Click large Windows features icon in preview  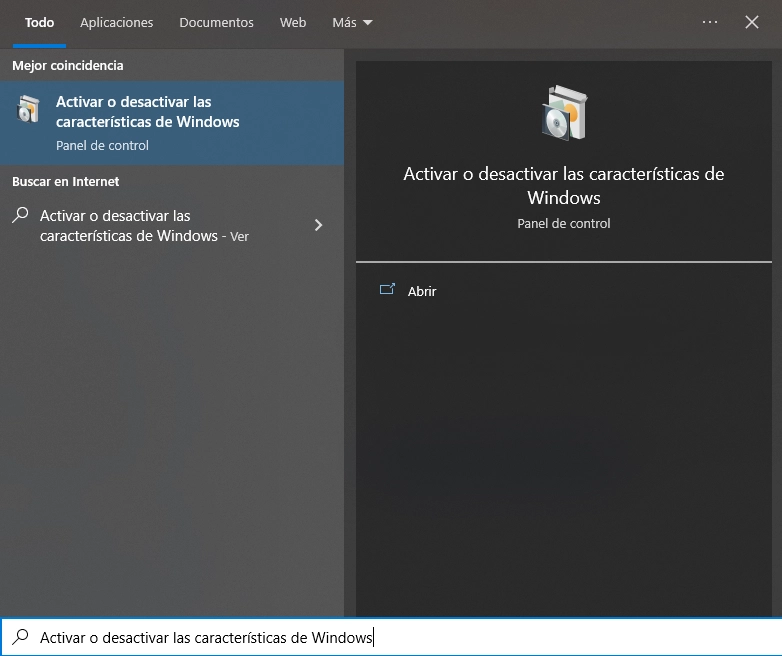(x=564, y=113)
